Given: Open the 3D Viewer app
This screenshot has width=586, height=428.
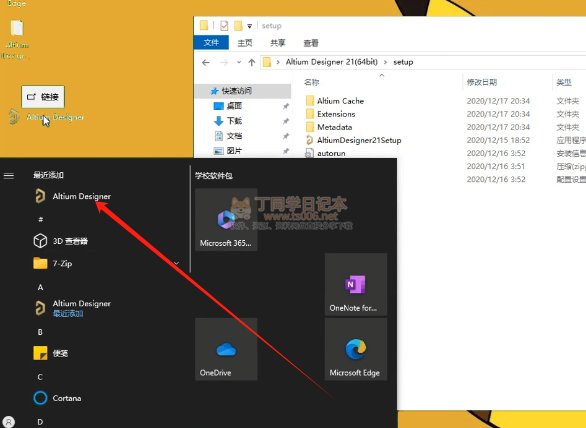Looking at the screenshot, I should [61, 241].
